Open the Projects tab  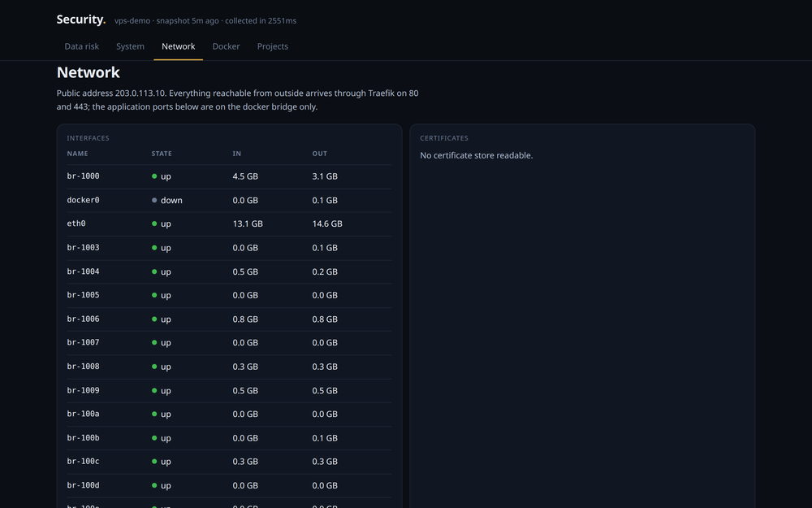pyautogui.click(x=272, y=46)
